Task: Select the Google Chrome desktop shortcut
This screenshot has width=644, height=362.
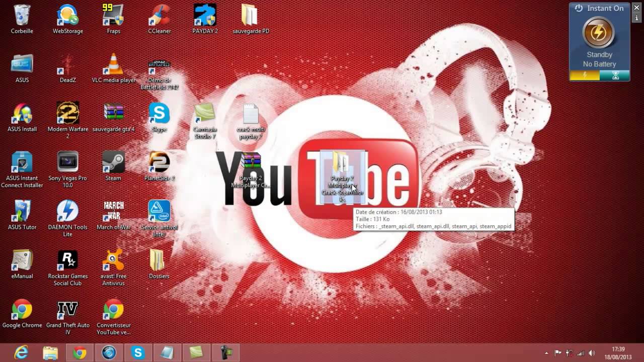Action: point(22,314)
